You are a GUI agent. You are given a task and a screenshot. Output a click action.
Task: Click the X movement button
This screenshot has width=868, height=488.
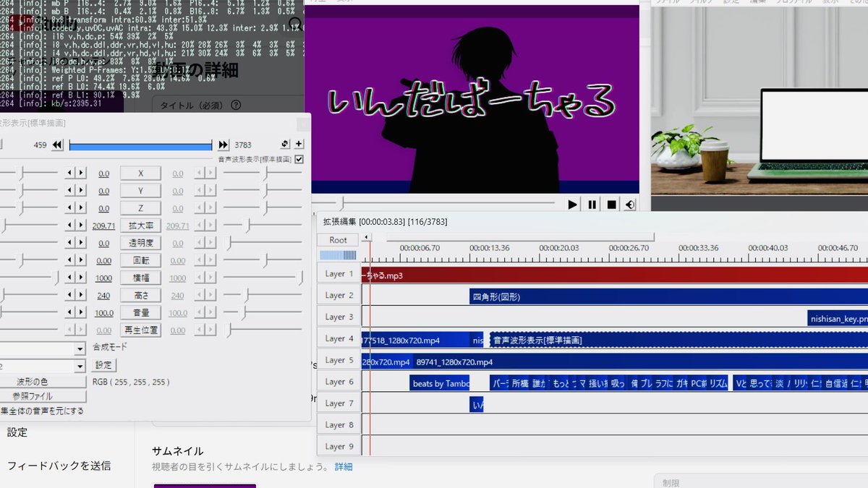click(x=140, y=174)
